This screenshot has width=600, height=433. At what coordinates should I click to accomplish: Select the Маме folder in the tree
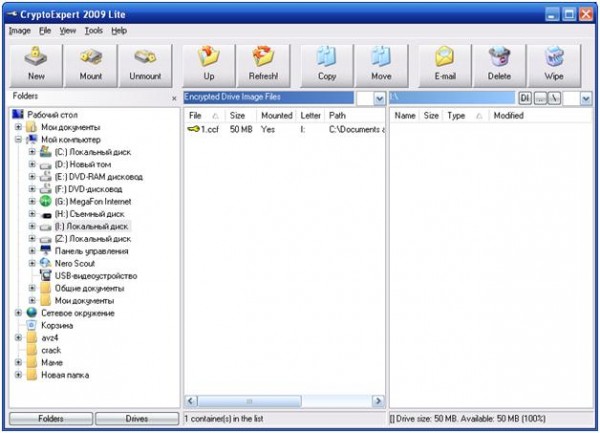[x=52, y=362]
